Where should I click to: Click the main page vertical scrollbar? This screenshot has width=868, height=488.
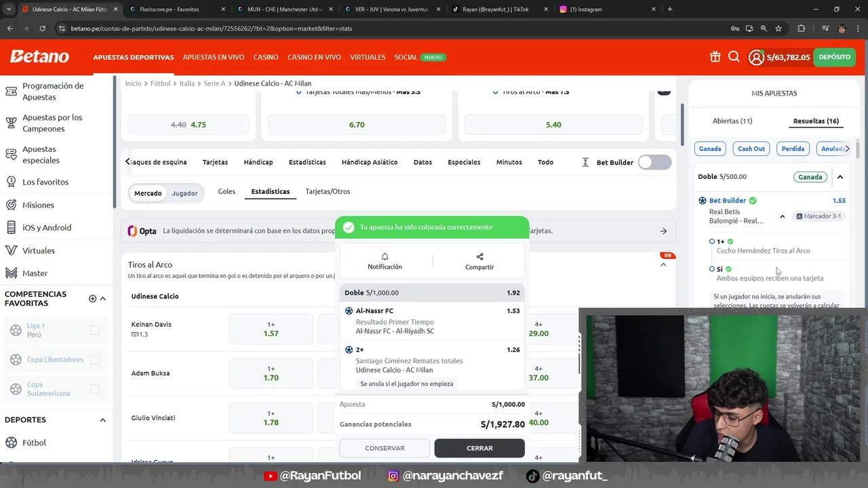coord(682,123)
